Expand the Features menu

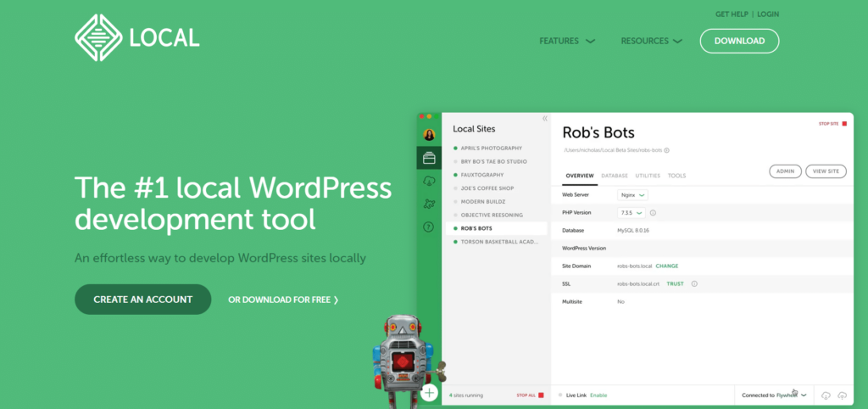(567, 41)
